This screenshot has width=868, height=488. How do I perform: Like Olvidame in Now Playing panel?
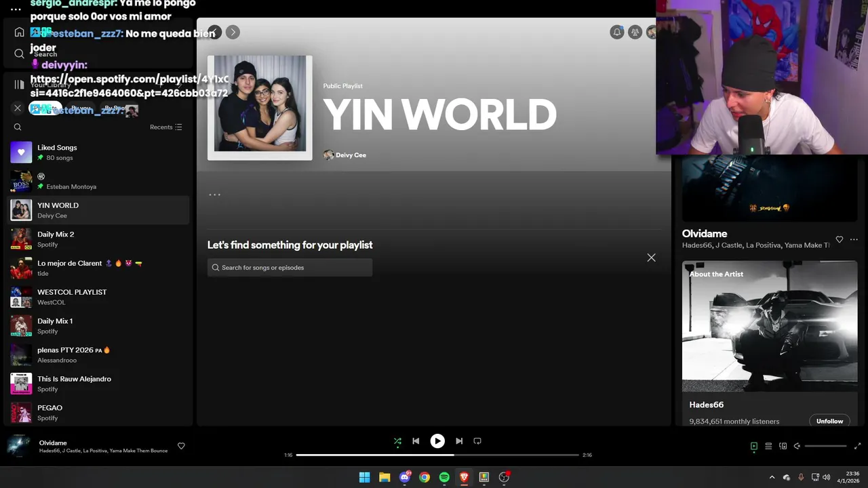coord(840,239)
